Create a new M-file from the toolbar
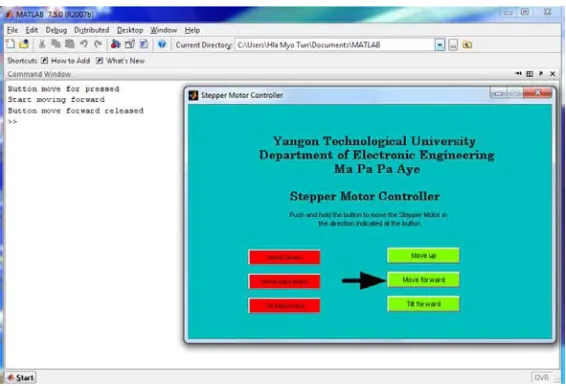This screenshot has height=386, width=566. click(x=10, y=44)
